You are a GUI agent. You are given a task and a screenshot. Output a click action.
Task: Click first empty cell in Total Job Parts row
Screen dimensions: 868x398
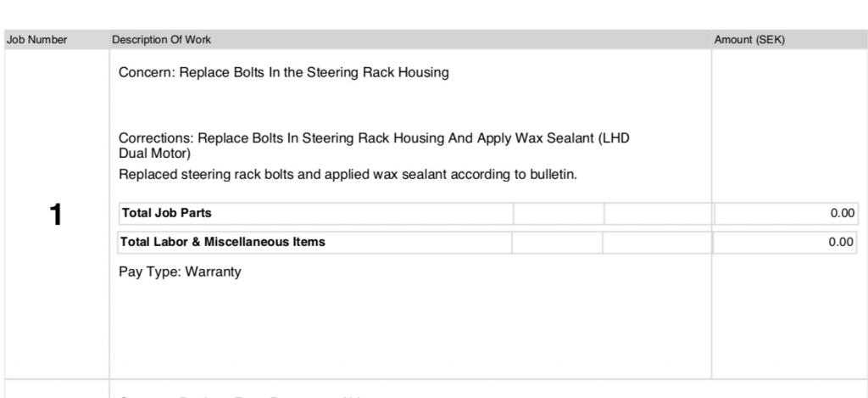tap(559, 214)
